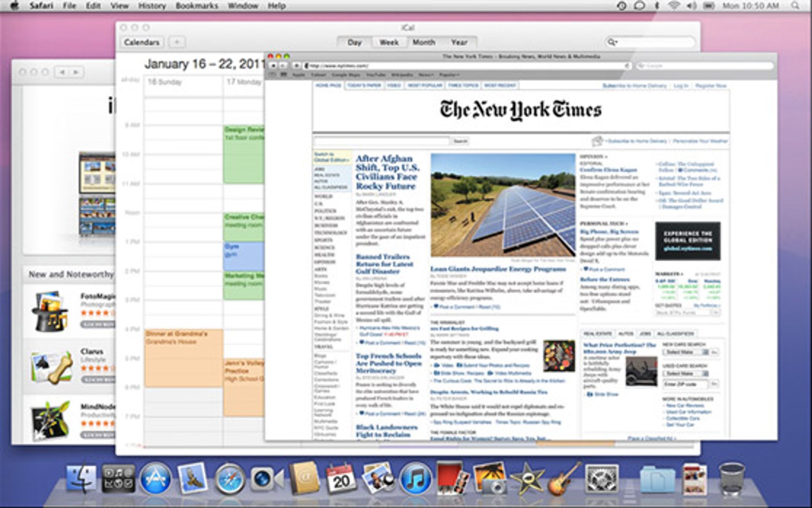812x508 pixels.
Task: Select the blue Gym event in iCal
Action: point(244,257)
